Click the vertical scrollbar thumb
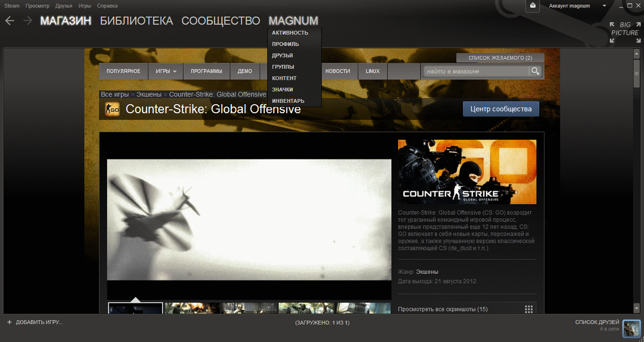The image size is (644, 342). click(636, 73)
